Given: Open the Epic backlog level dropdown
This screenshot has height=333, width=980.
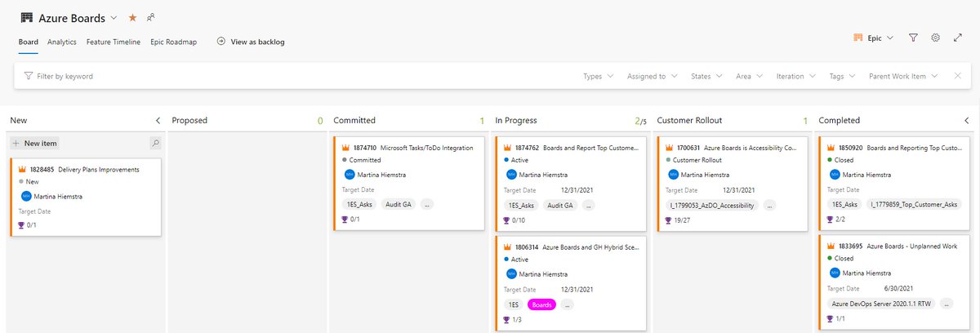Looking at the screenshot, I should [873, 38].
